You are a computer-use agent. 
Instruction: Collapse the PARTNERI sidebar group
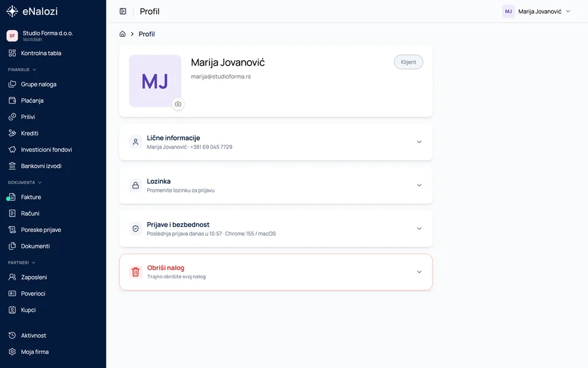[22, 263]
